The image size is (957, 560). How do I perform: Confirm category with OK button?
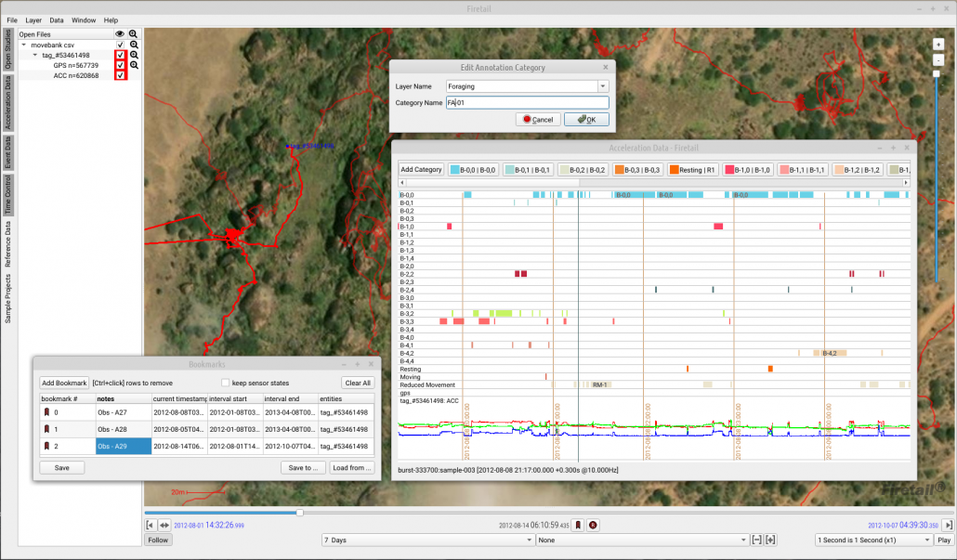coord(586,120)
